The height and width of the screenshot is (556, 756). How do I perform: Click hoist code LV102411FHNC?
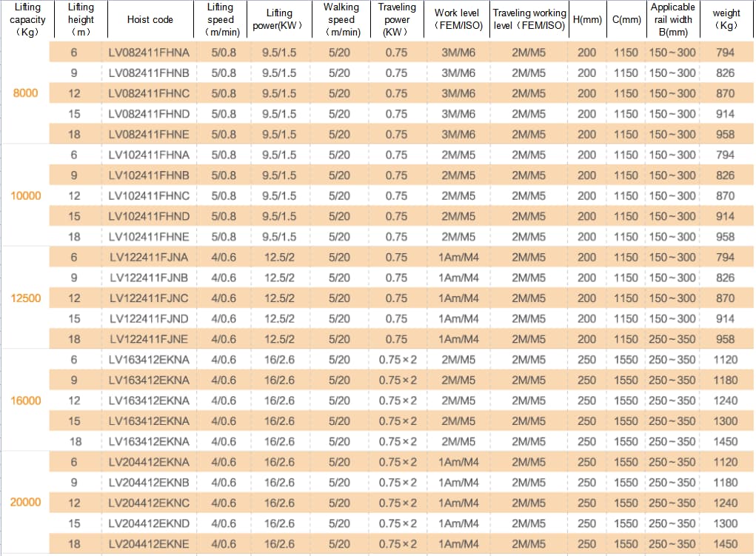tap(149, 196)
